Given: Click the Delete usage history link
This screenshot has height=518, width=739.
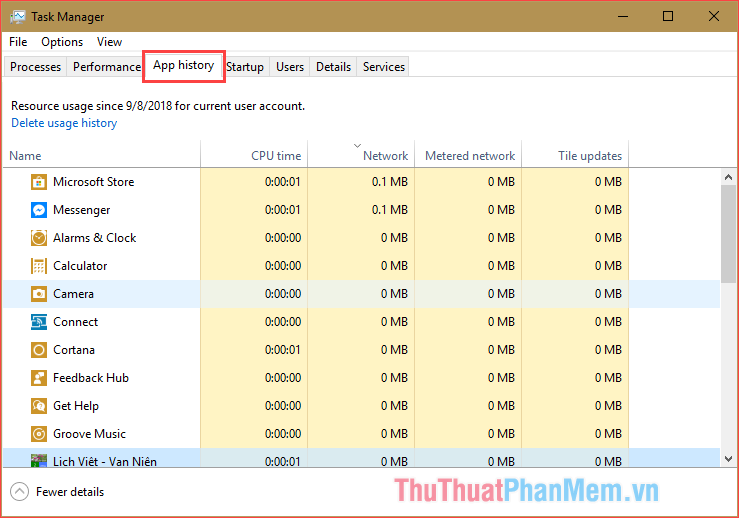Looking at the screenshot, I should click(64, 123).
